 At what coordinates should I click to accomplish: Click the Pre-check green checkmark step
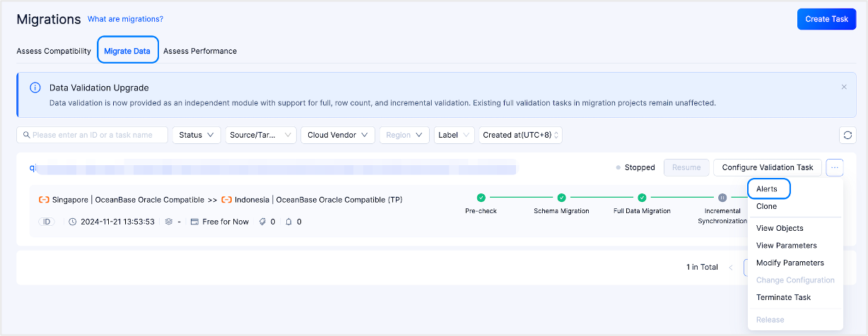[481, 198]
